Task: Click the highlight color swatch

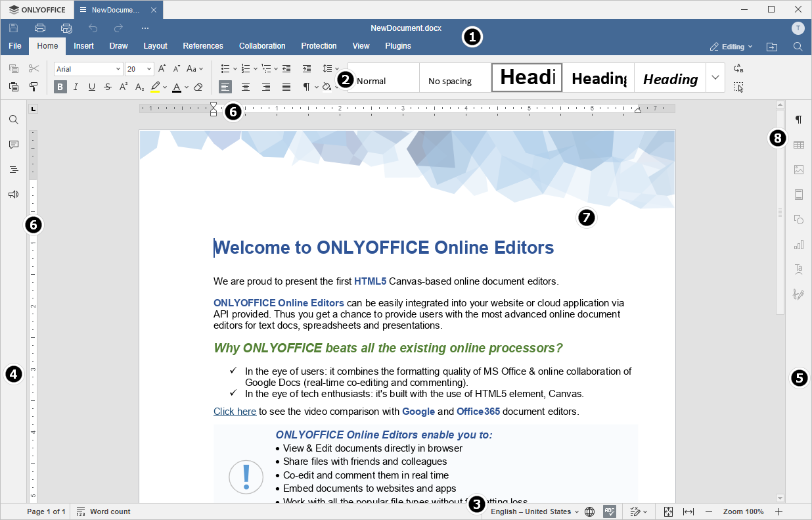Action: click(x=156, y=86)
